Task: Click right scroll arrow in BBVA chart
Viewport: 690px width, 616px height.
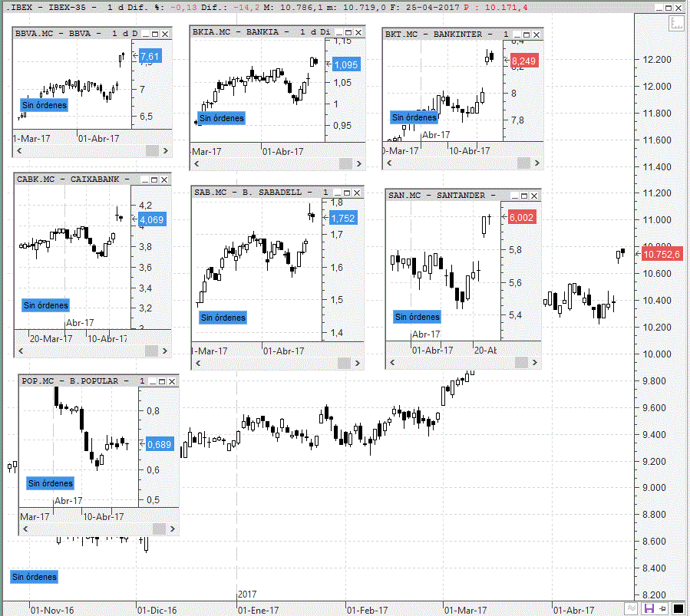Action: click(x=166, y=151)
